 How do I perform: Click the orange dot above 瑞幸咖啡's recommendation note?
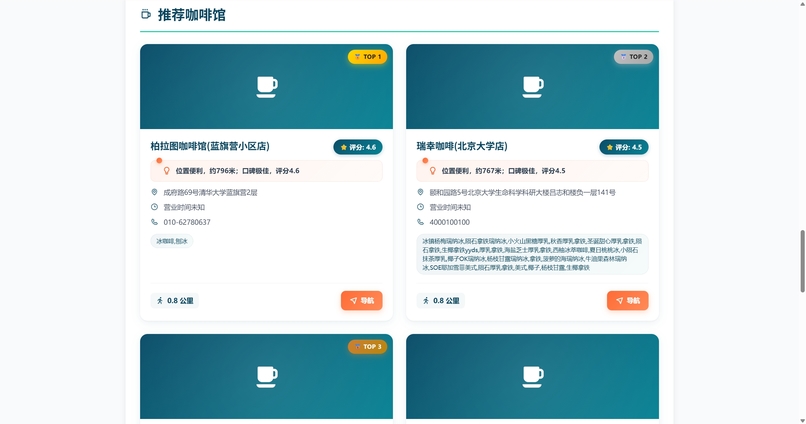(425, 160)
